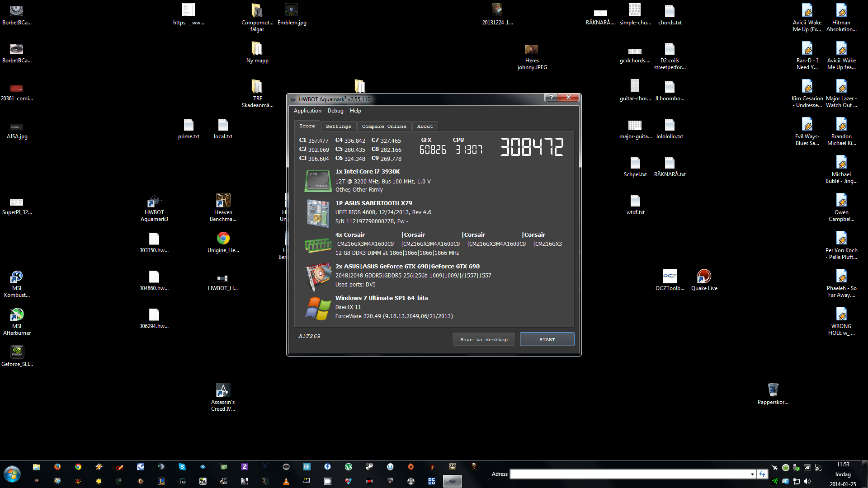Launch Skype from the taskbar
This screenshot has height=488, width=868.
click(182, 467)
